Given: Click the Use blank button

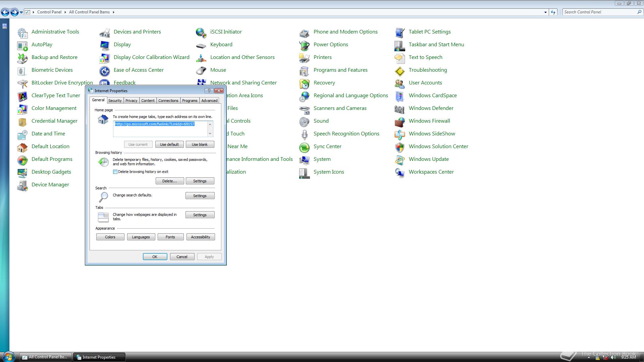Looking at the screenshot, I should pyautogui.click(x=200, y=144).
